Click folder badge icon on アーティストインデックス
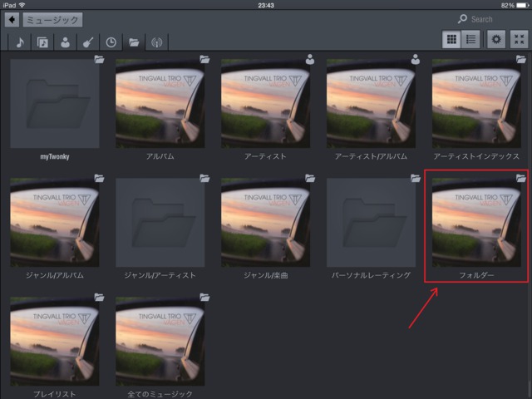Image resolution: width=532 pixels, height=399 pixels. (521, 59)
